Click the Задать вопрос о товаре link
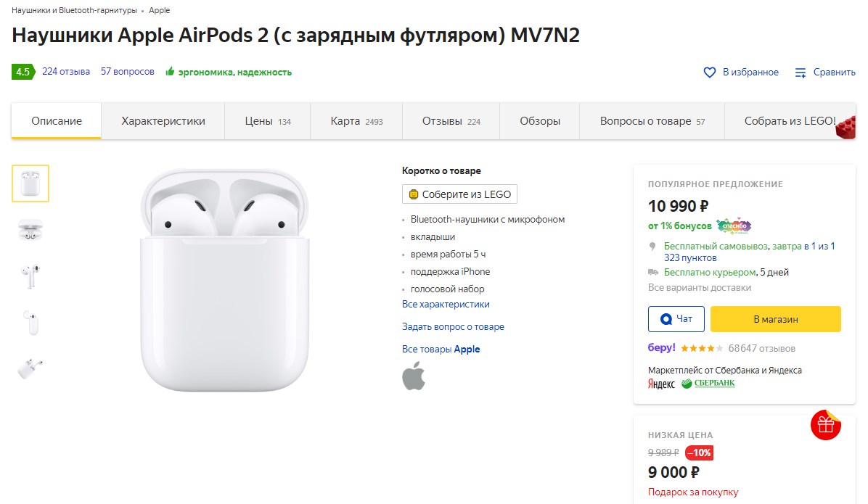868x504 pixels. coord(453,327)
